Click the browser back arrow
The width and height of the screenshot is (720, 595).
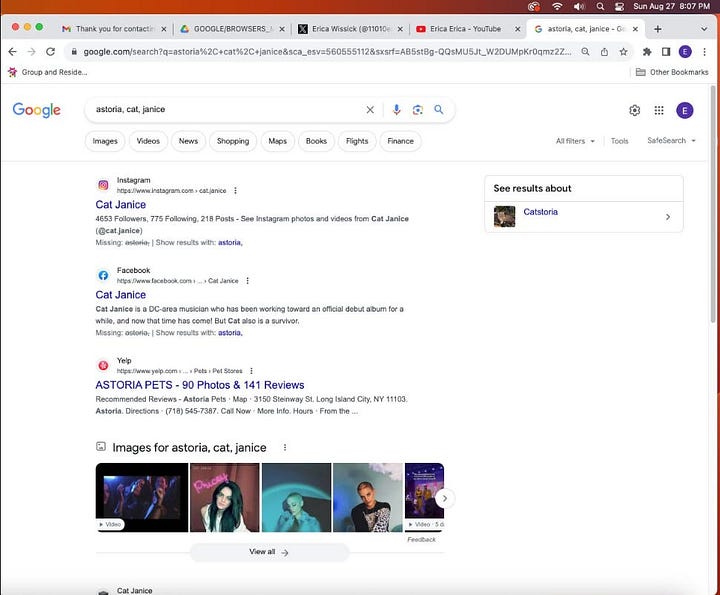(12, 52)
